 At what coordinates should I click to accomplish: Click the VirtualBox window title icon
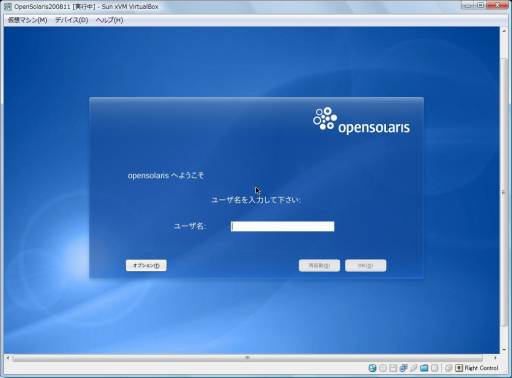[x=7, y=7]
